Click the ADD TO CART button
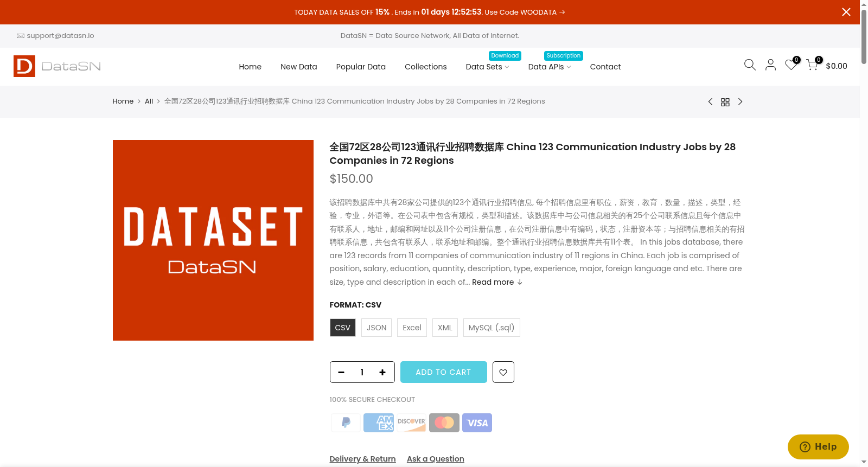 click(444, 372)
